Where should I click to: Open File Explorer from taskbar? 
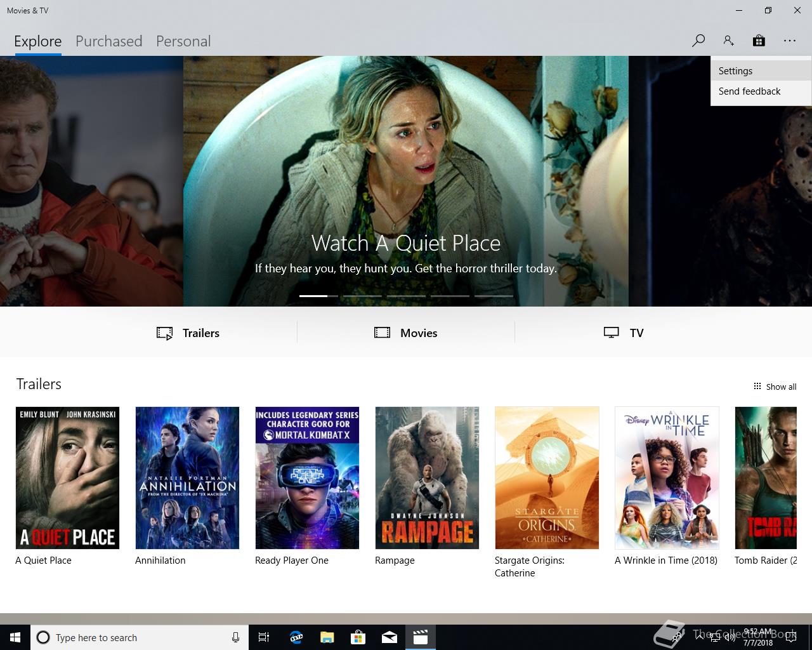tap(327, 637)
